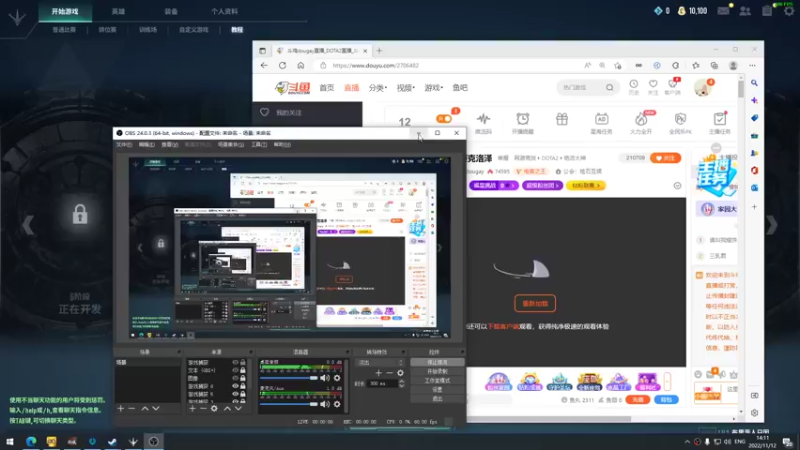
Task: Follow the streamer with 关注 button
Action: pyautogui.click(x=665, y=158)
